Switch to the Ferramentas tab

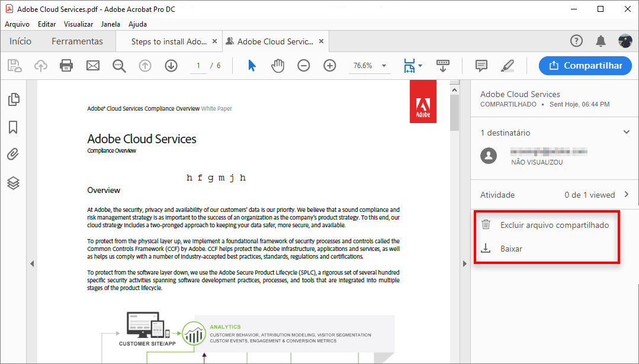[x=77, y=41]
